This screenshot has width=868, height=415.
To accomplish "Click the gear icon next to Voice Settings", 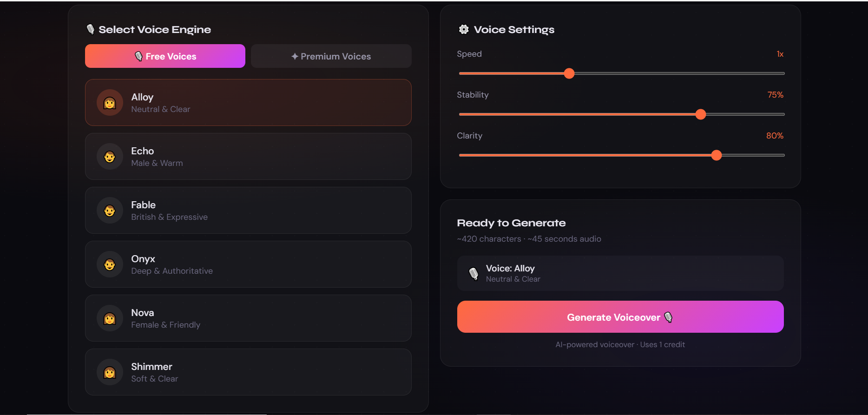I will [463, 29].
